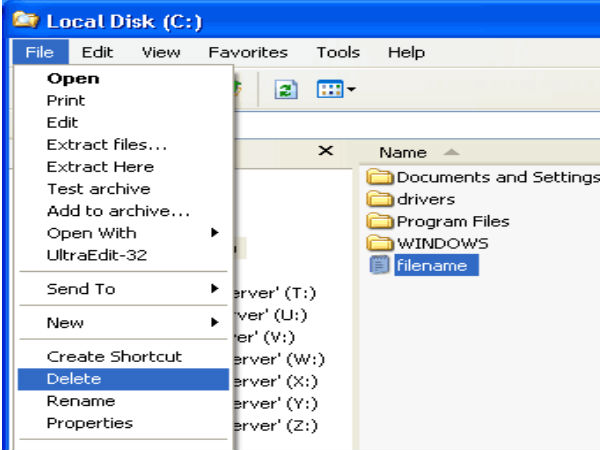600x450 pixels.
Task: Open the Favorites menu
Action: (248, 52)
